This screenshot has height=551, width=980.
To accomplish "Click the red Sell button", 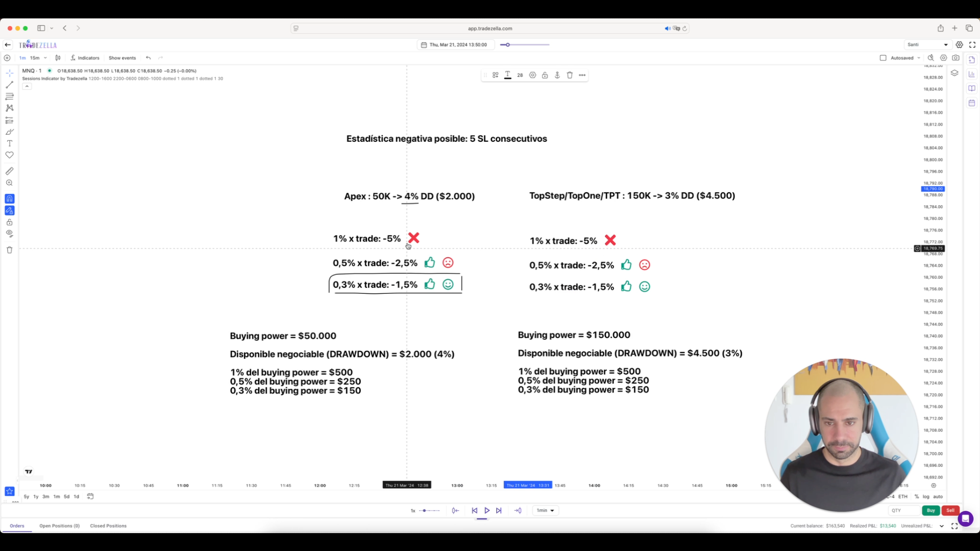I will point(950,511).
